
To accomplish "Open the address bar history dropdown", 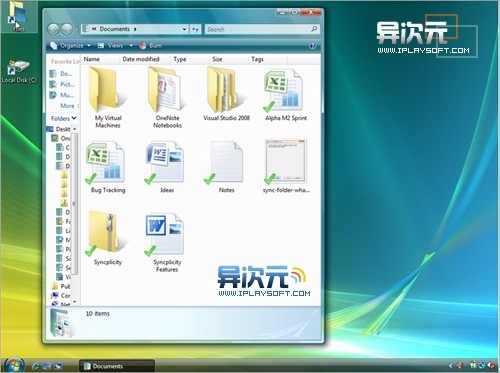I will [184, 29].
